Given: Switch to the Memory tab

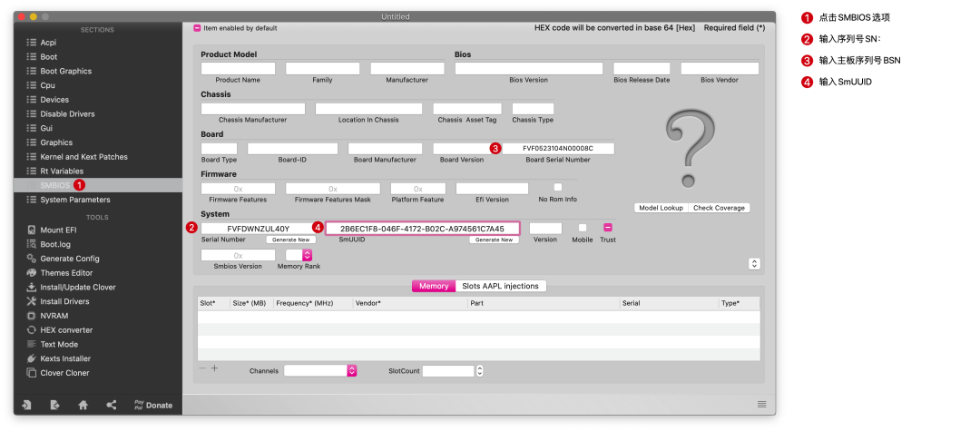Looking at the screenshot, I should (x=434, y=286).
